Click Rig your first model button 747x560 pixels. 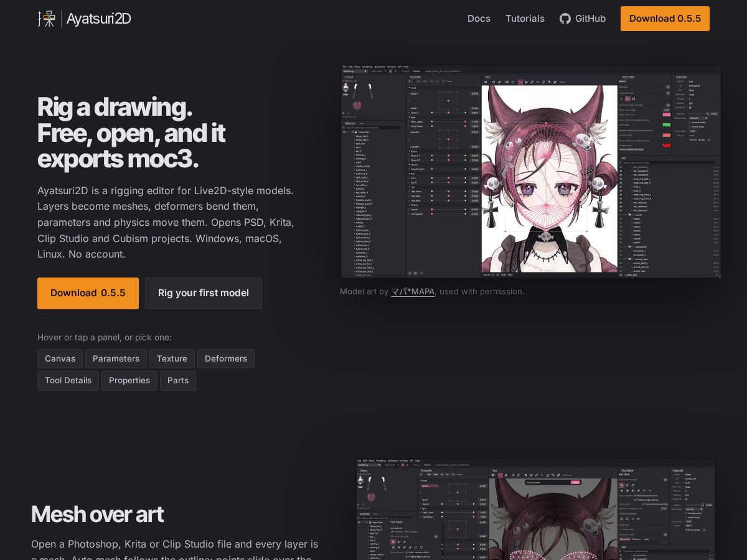tap(204, 293)
